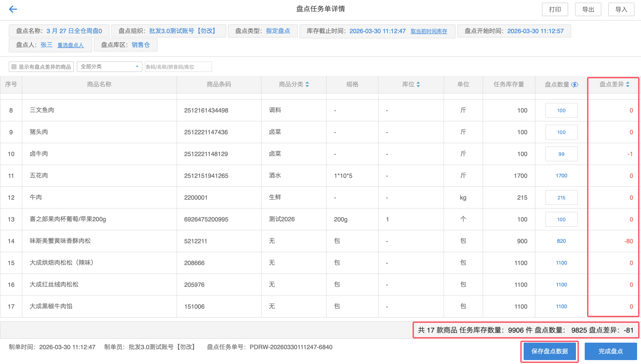Enable 显示有盘点差异的商品 checkbox
The height and width of the screenshot is (364, 641).
coord(14,67)
